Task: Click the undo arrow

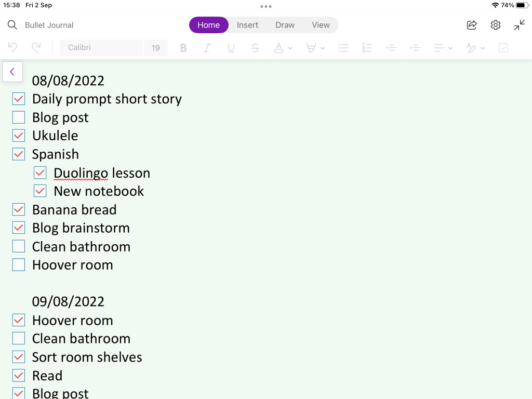Action: tap(13, 48)
